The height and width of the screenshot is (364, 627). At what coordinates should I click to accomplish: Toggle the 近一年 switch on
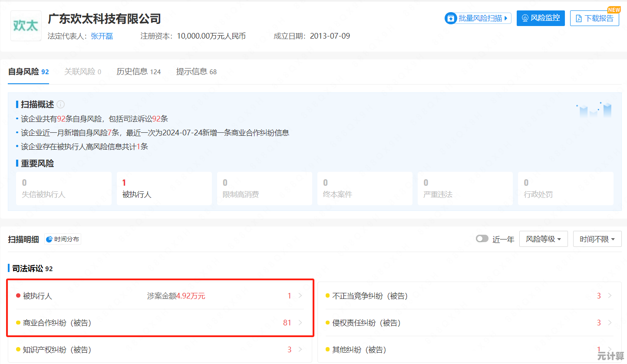(x=482, y=238)
